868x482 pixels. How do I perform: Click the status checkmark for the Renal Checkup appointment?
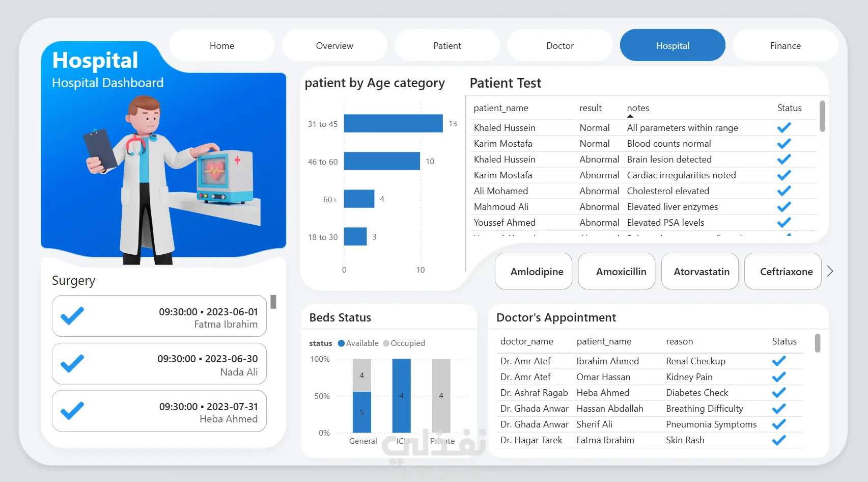(779, 361)
